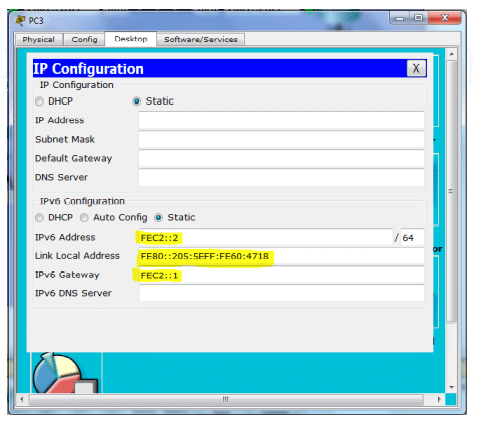Screen dimensions: 481x422
Task: Minimize the PC3 window
Action: click(x=400, y=18)
